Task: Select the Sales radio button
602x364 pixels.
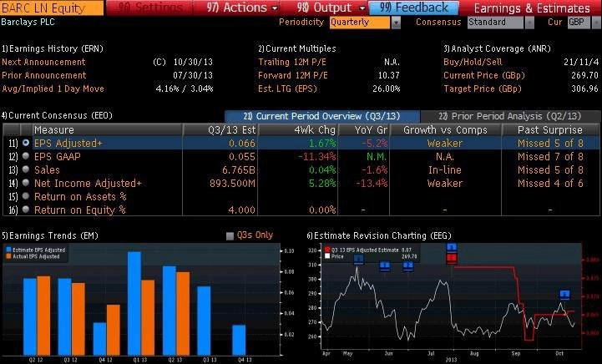Action: [26, 169]
